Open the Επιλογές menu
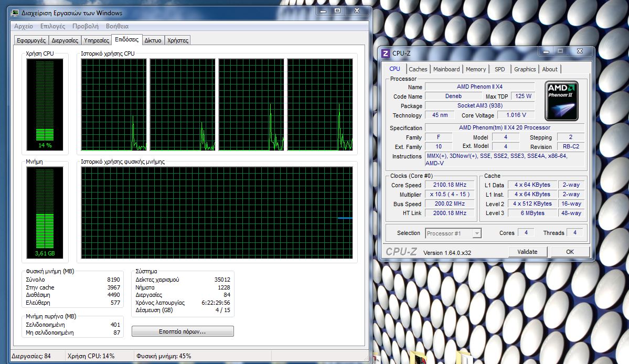This screenshot has height=364, width=629. [52, 26]
